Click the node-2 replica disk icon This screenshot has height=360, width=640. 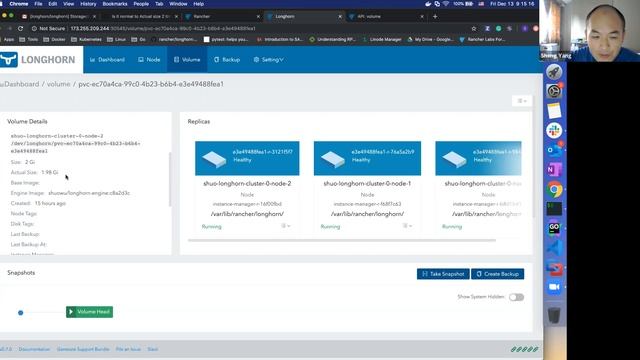214,159
